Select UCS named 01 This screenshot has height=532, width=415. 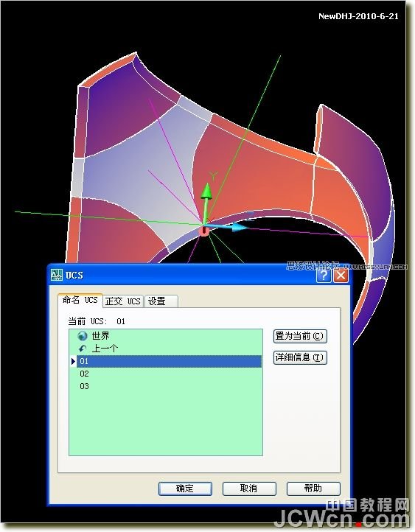pyautogui.click(x=169, y=361)
